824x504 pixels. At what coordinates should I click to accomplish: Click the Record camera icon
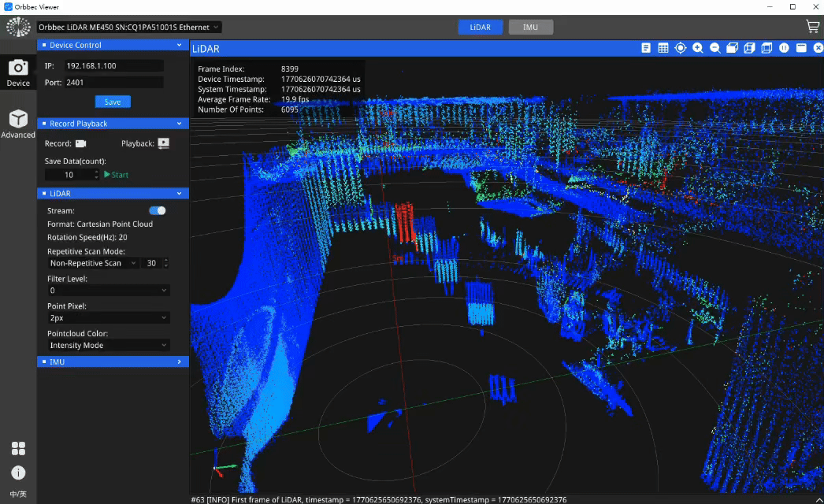[81, 143]
